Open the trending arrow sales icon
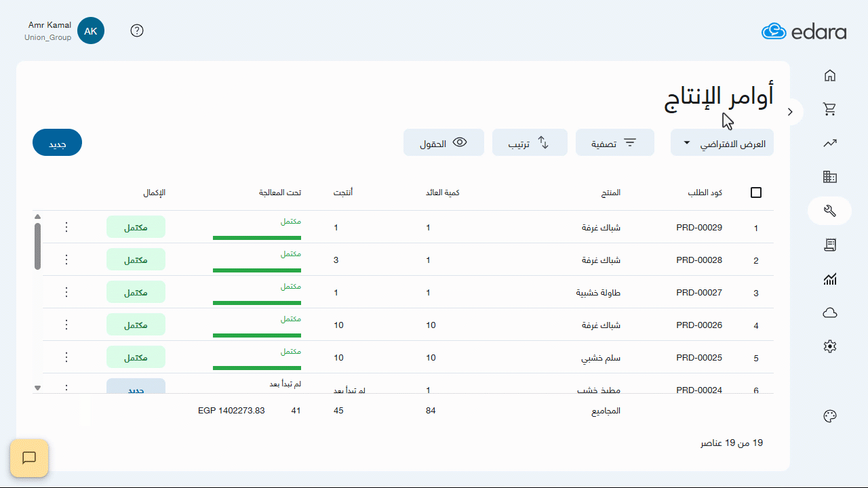868x488 pixels. pos(829,143)
